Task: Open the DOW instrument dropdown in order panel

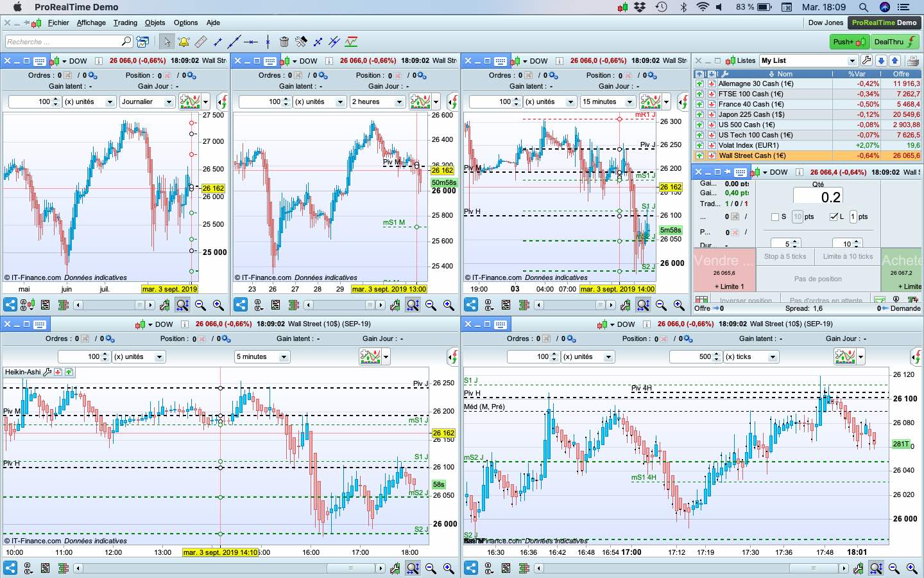Action: coord(764,172)
